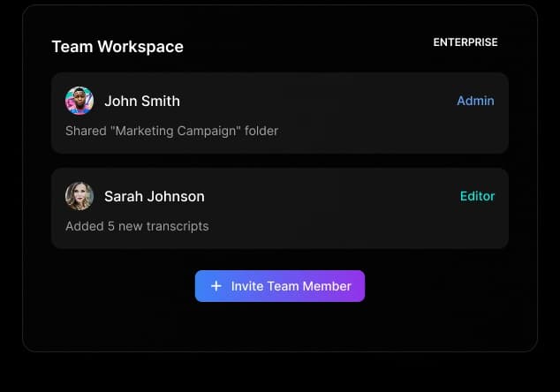Open John Smith's Admin role label

point(475,101)
